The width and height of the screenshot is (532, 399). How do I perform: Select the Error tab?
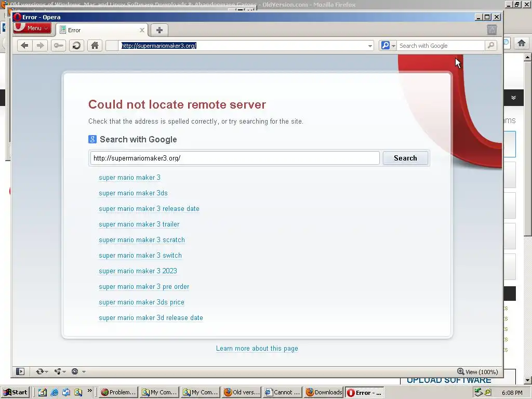pos(102,30)
